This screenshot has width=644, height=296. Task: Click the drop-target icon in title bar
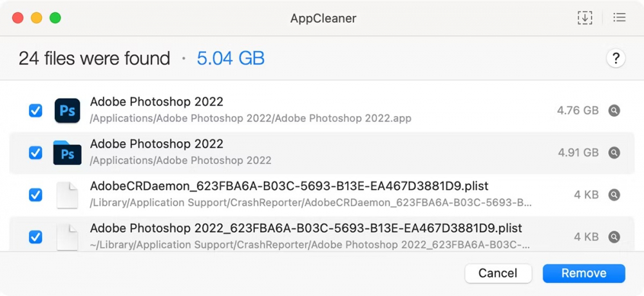point(584,18)
